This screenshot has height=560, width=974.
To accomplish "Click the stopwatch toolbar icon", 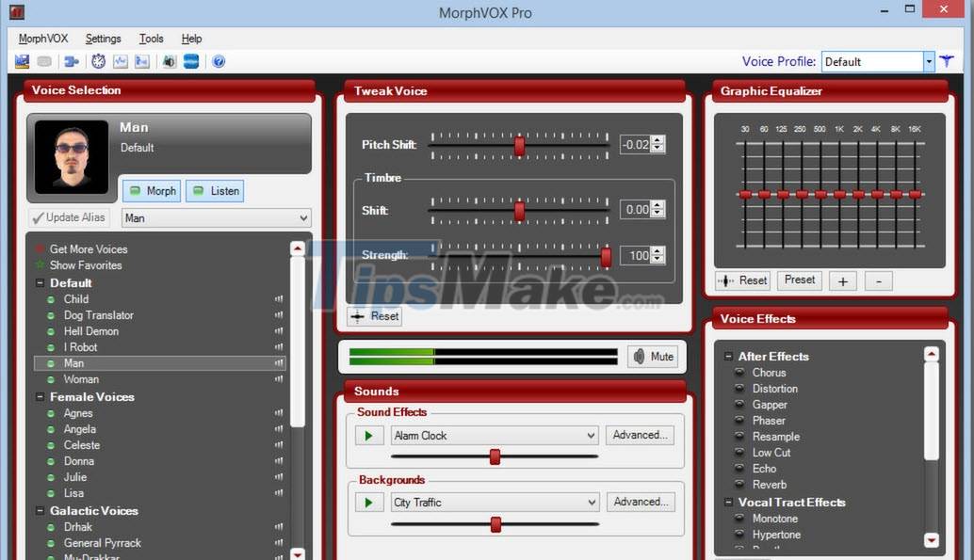I will [x=98, y=61].
